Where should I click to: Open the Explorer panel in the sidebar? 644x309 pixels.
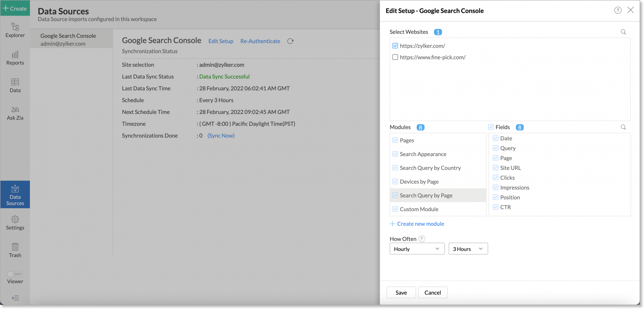[15, 30]
